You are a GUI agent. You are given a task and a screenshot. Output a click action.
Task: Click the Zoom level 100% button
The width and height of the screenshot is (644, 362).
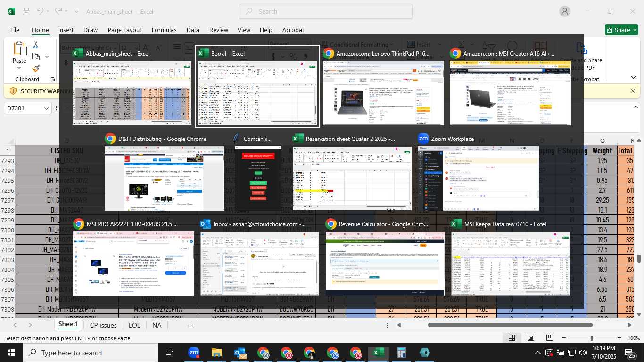634,338
